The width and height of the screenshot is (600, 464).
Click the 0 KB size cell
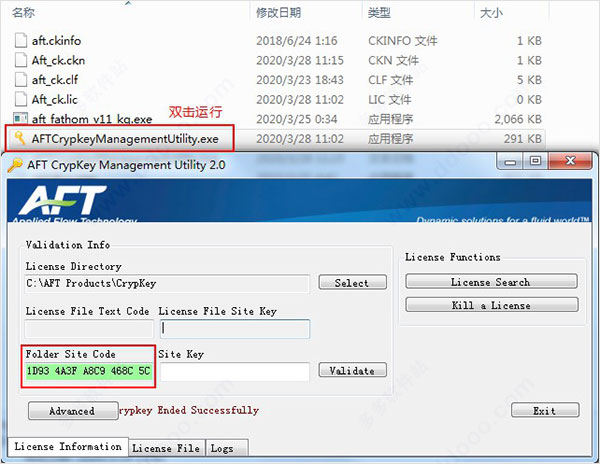pos(529,100)
